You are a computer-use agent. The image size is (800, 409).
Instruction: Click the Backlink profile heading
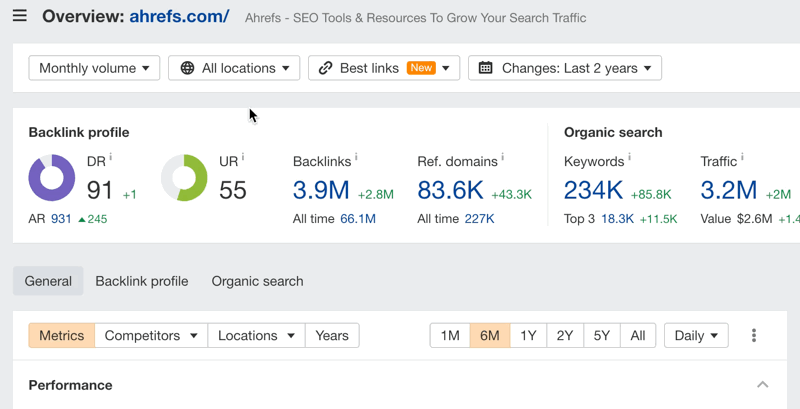tap(79, 133)
